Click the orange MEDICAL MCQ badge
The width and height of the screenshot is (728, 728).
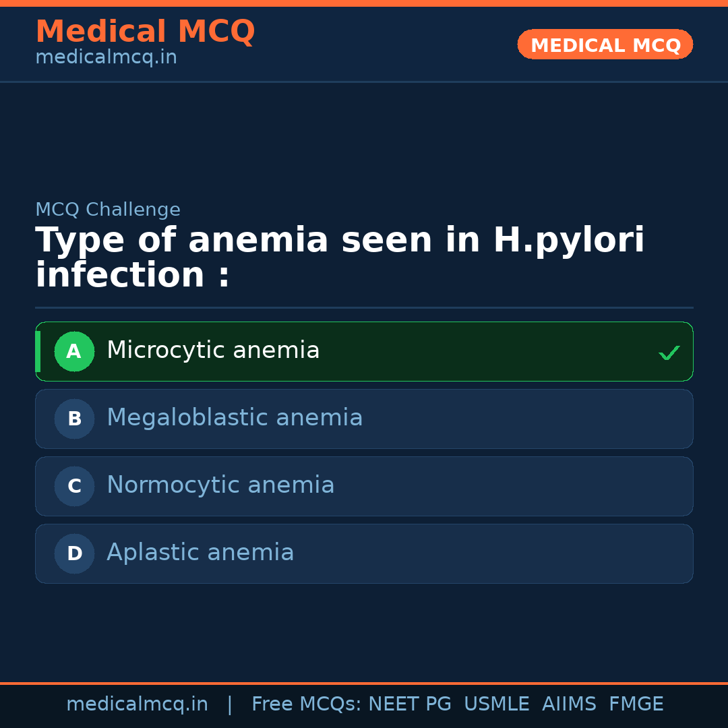605,45
